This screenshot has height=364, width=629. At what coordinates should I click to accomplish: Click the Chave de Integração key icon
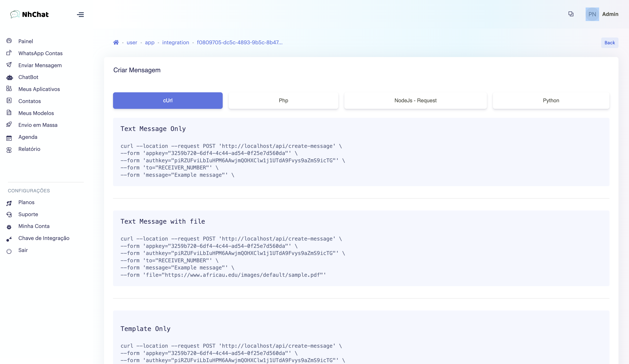(9, 239)
